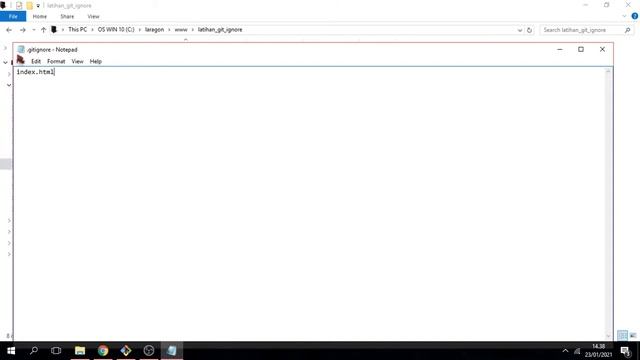Screen dimensions: 640x360
Task: Refresh the Explorer address bar
Action: [x=529, y=30]
